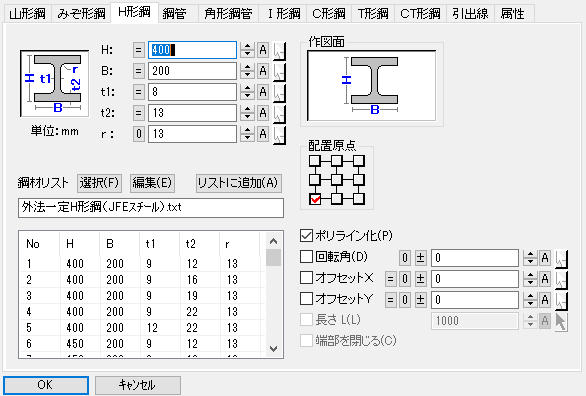
Task: Click the 選択(F) button
Action: pyautogui.click(x=99, y=183)
